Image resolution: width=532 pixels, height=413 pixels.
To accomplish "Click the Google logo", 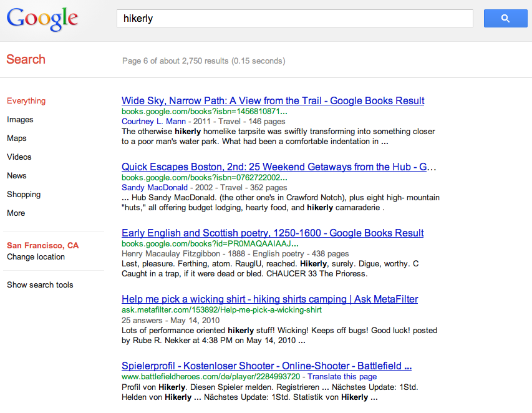I will tap(42, 19).
